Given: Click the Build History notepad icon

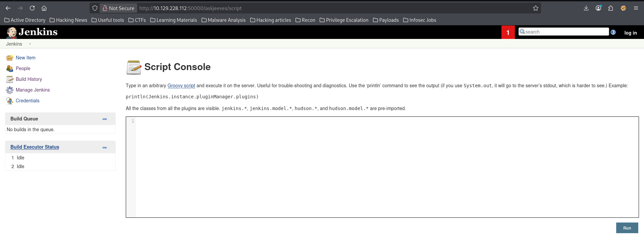Looking at the screenshot, I should click(10, 79).
